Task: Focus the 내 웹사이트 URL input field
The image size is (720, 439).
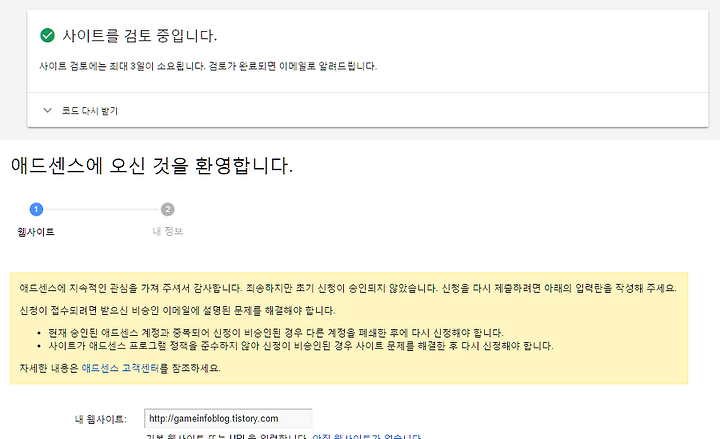Action: pyautogui.click(x=228, y=418)
